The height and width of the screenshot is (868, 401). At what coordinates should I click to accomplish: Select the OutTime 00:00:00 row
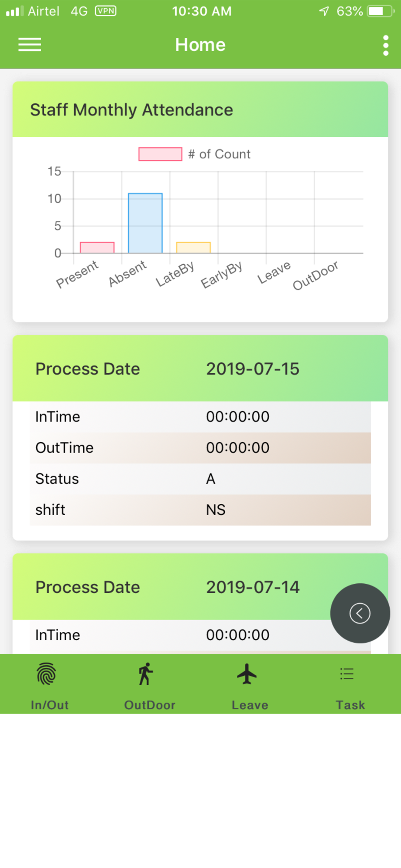point(200,447)
